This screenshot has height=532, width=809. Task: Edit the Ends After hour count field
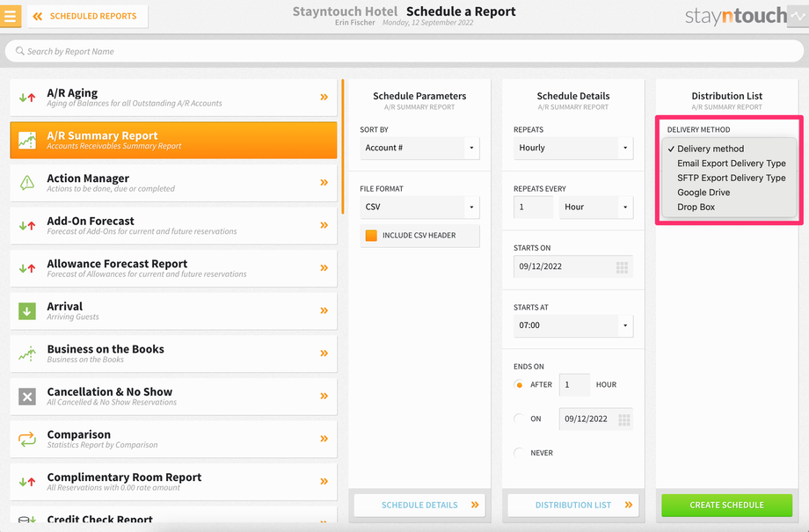pos(574,385)
